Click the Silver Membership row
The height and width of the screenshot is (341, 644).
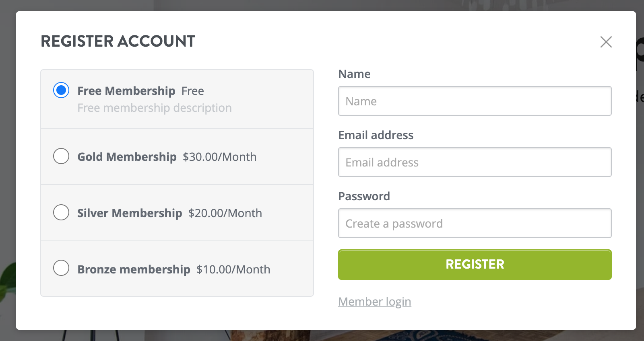(x=177, y=213)
